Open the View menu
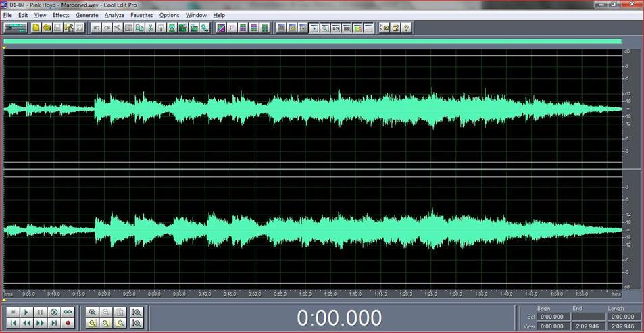The width and height of the screenshot is (644, 333). click(x=41, y=15)
